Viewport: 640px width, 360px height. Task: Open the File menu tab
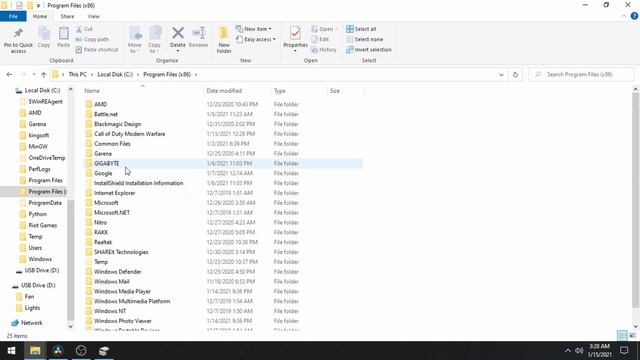13,16
